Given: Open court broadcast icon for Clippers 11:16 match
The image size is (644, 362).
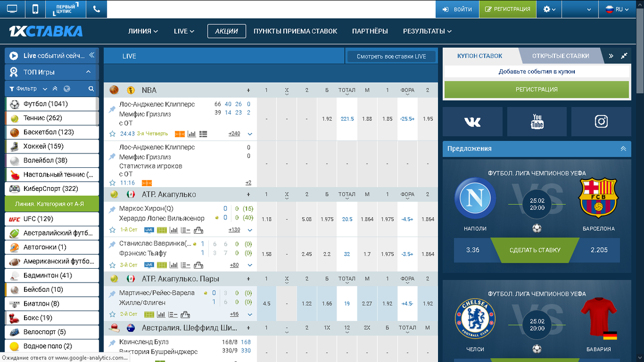Looking at the screenshot, I should pyautogui.click(x=147, y=183).
